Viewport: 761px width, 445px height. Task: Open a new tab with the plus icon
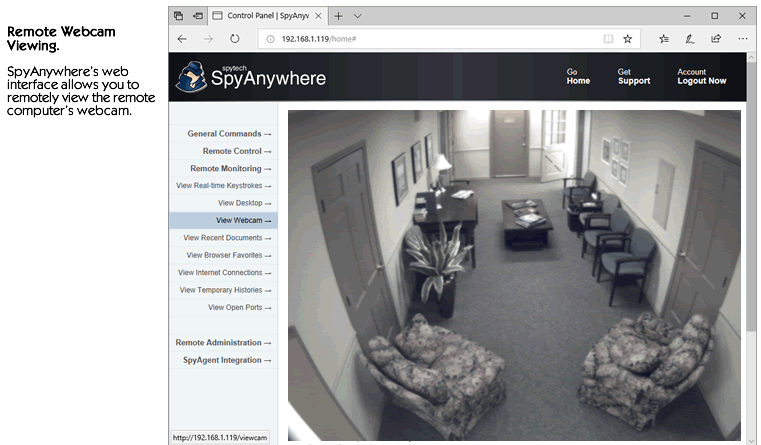click(338, 16)
